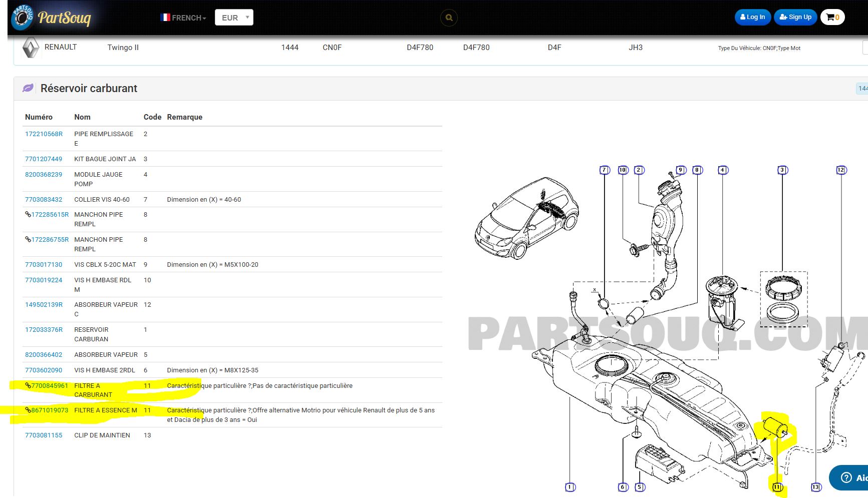Click the Renault brand logo
868x498 pixels.
31,48
